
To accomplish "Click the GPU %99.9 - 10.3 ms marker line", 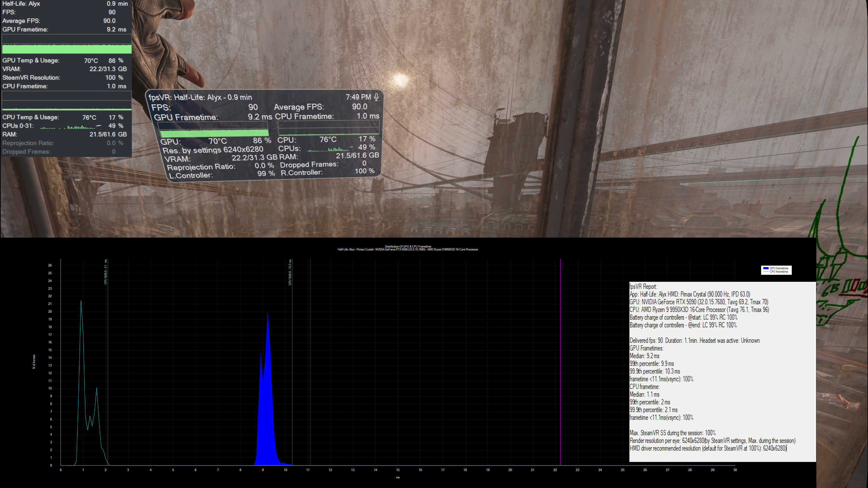I will [x=292, y=362].
